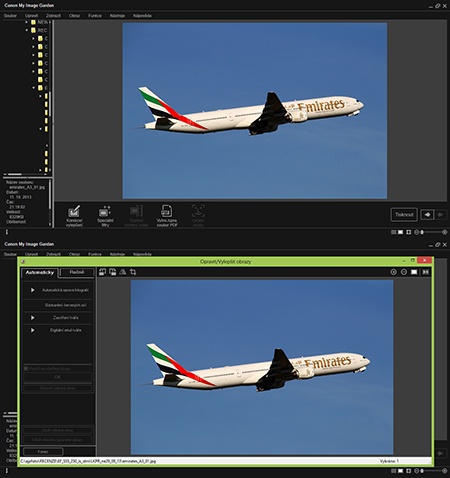Click the thumbnail size slider in top window
Image resolution: width=450 pixels, height=478 pixels.
click(432, 232)
